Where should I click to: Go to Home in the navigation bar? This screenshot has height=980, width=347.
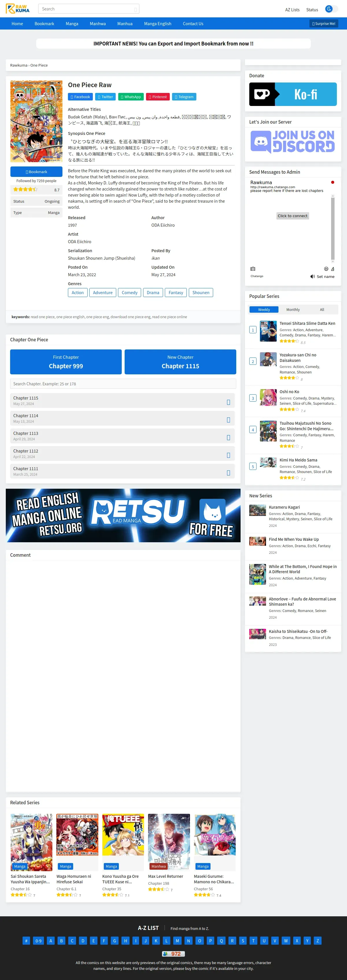17,23
